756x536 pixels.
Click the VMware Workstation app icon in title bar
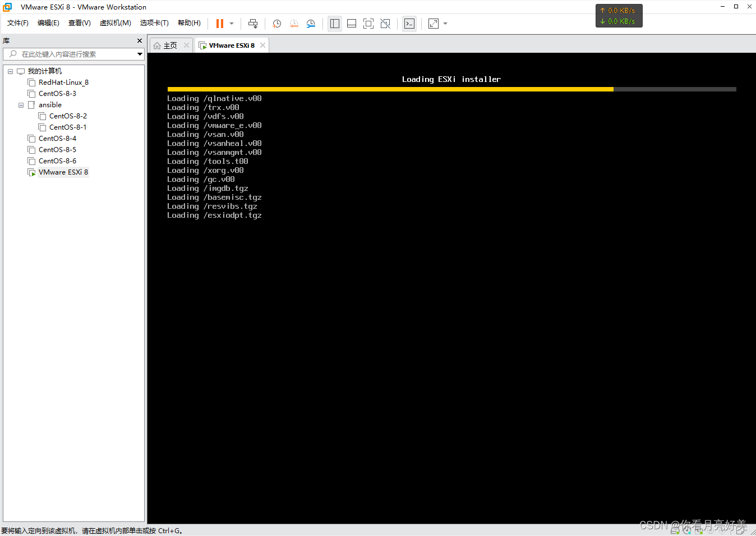tap(8, 7)
